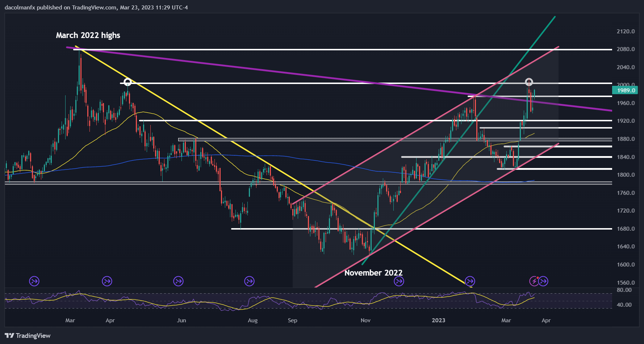The image size is (644, 344).
Task: Click the Aug label on time axis
Action: tap(252, 320)
